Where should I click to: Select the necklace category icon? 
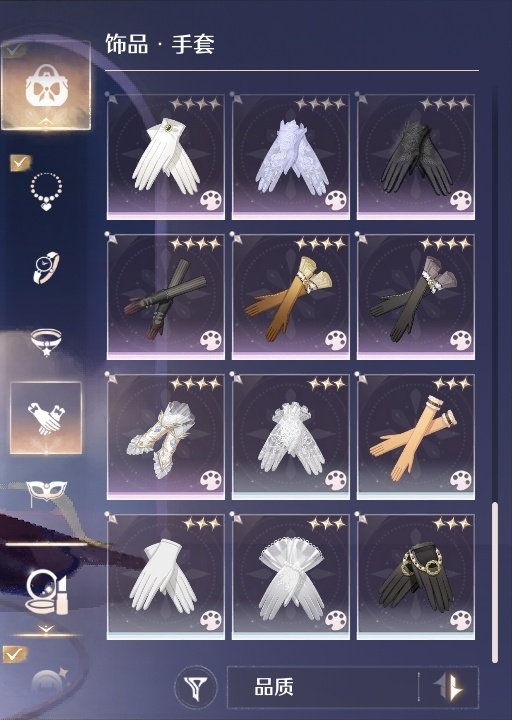46,191
